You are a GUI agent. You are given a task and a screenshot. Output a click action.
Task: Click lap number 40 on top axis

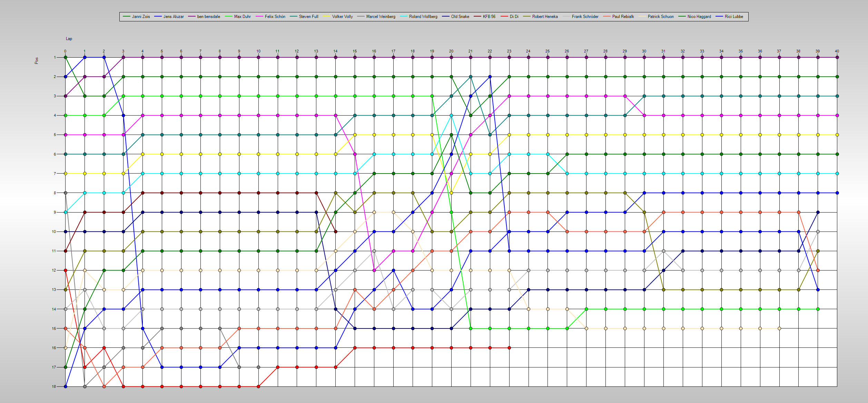click(837, 51)
